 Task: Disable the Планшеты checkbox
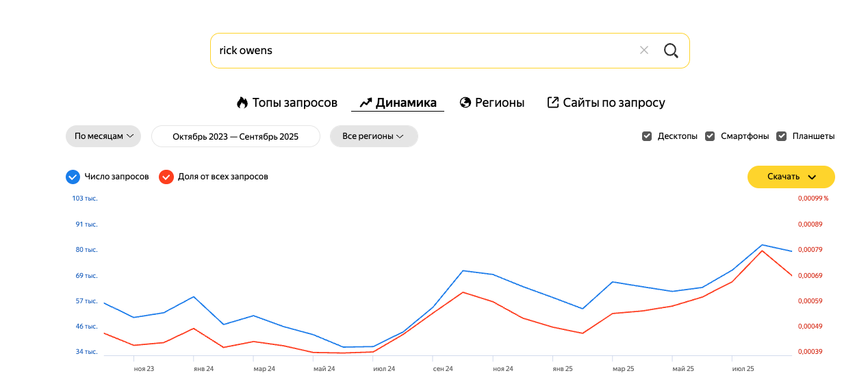(782, 136)
